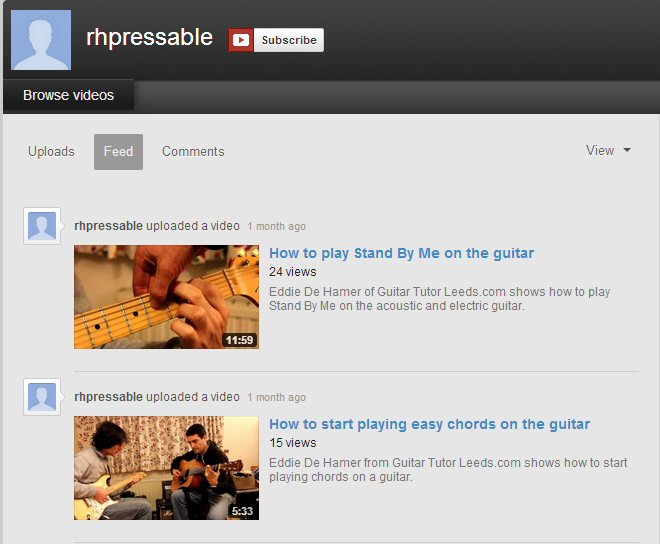The width and height of the screenshot is (660, 544).
Task: Play the Stand By Me guitar video thumbnail
Action: pyautogui.click(x=166, y=297)
